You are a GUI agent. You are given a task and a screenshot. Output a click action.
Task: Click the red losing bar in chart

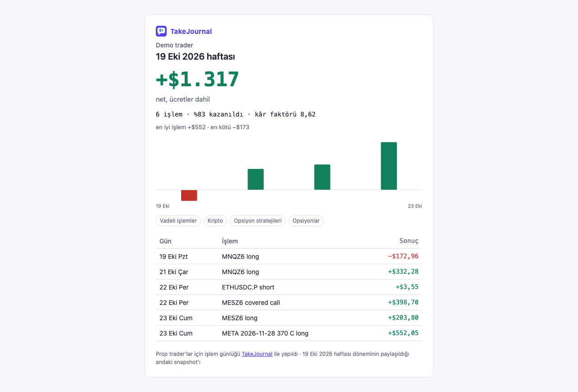[189, 195]
